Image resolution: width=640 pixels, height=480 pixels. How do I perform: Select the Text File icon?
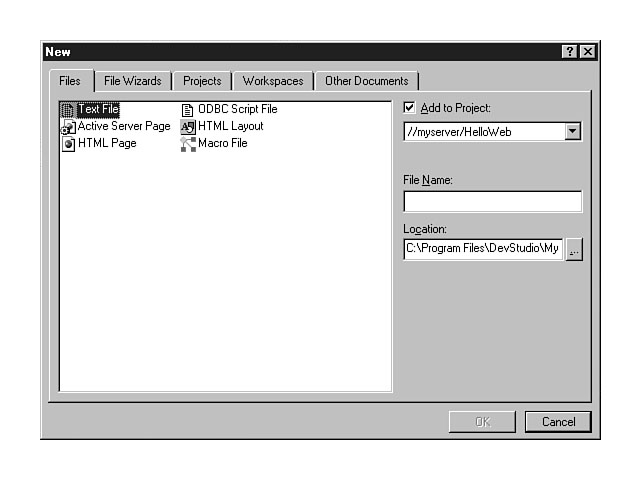68,110
